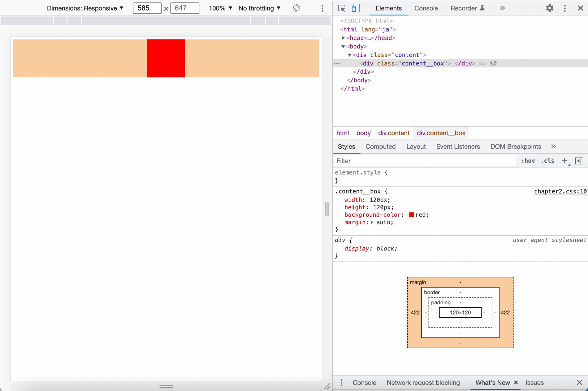Activate the inspect element picker icon
This screenshot has width=588, height=391.
341,8
